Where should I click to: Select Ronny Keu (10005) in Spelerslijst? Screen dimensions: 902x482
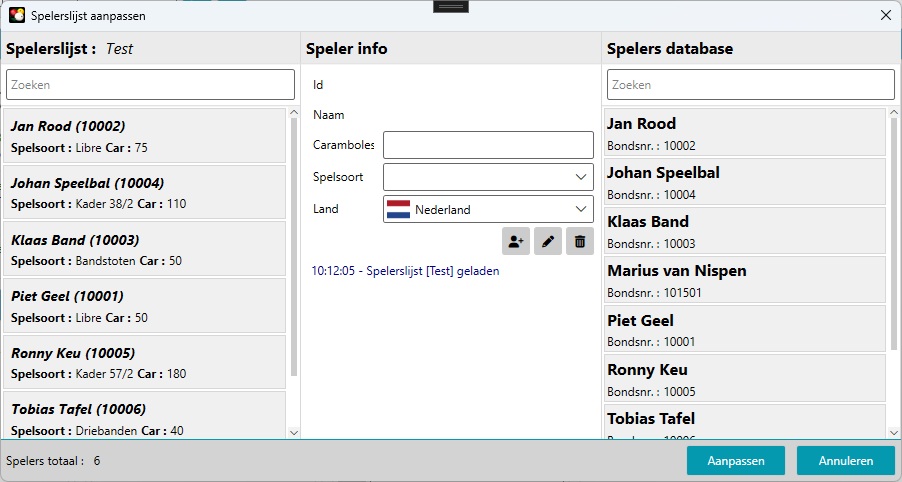point(144,363)
